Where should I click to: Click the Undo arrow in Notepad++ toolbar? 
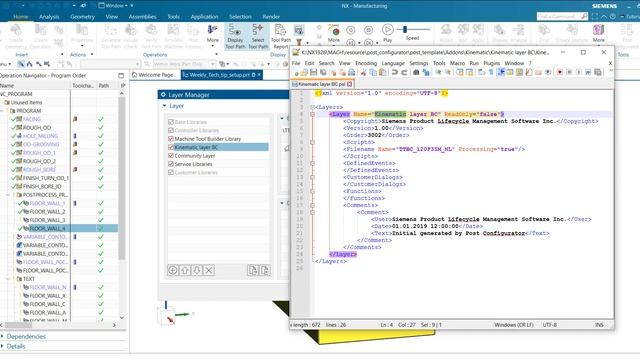394,73
